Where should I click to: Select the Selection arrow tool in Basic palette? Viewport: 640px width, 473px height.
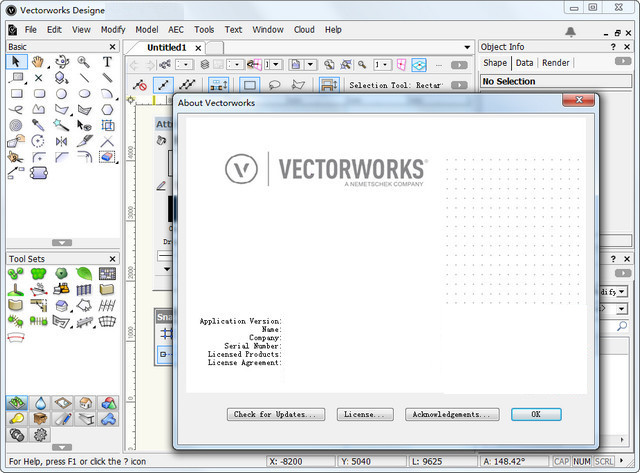coord(16,62)
